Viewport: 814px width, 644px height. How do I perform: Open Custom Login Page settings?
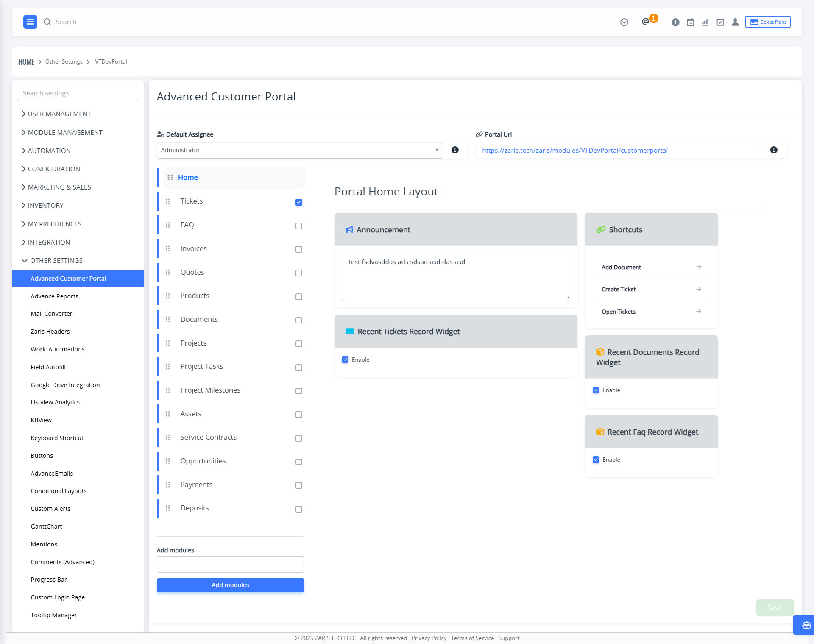[x=58, y=597]
